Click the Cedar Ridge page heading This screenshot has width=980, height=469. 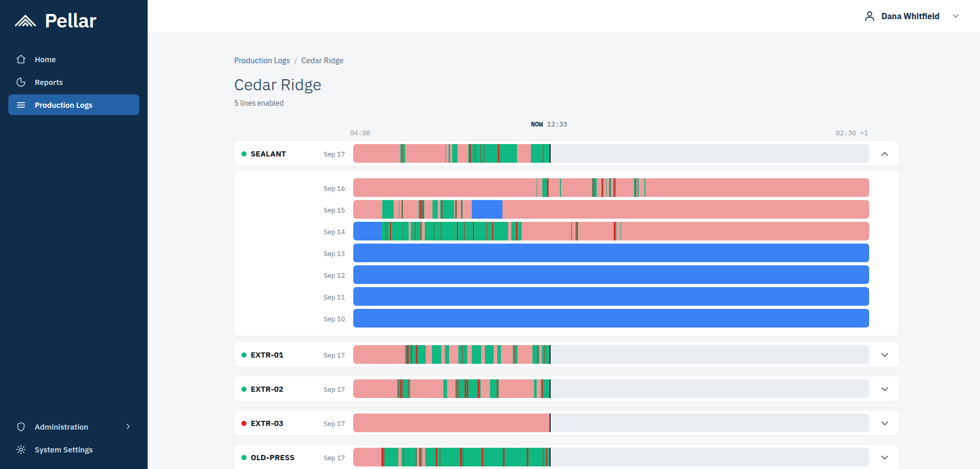(x=278, y=84)
